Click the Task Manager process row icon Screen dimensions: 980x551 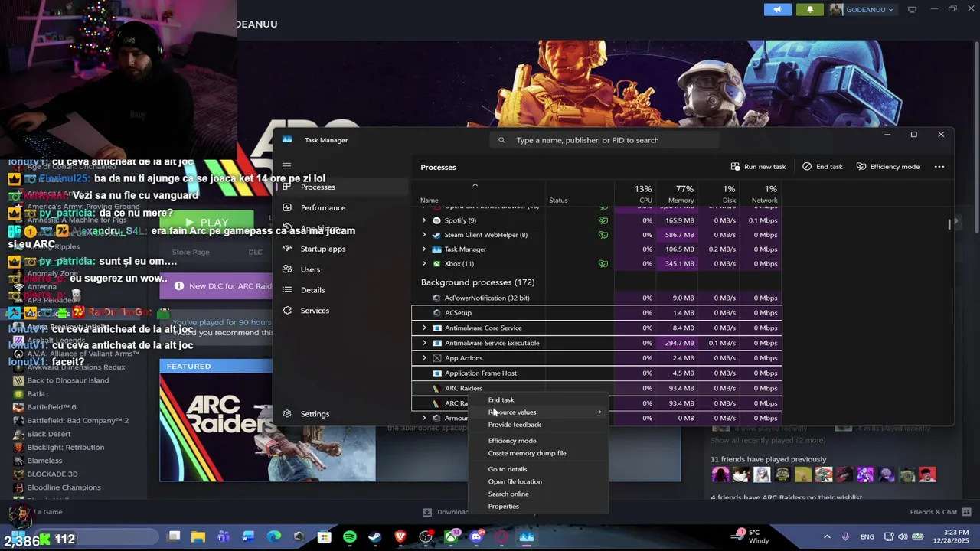pos(436,249)
